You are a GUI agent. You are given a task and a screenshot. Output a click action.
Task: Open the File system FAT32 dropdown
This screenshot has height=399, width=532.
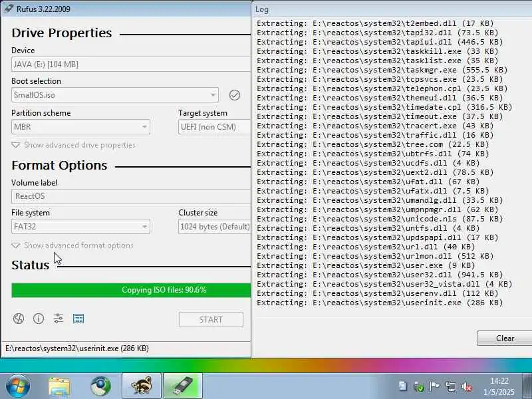coord(80,226)
